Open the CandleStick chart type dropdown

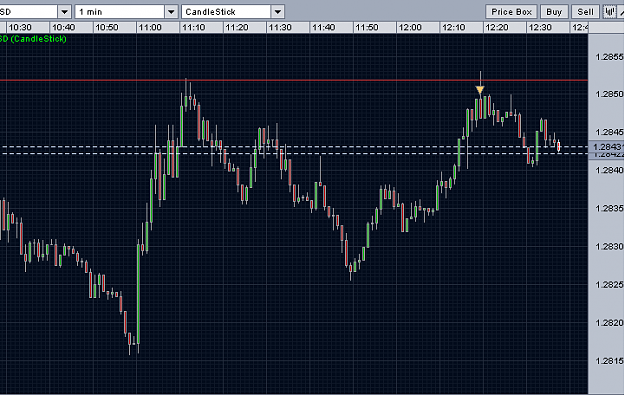click(278, 12)
